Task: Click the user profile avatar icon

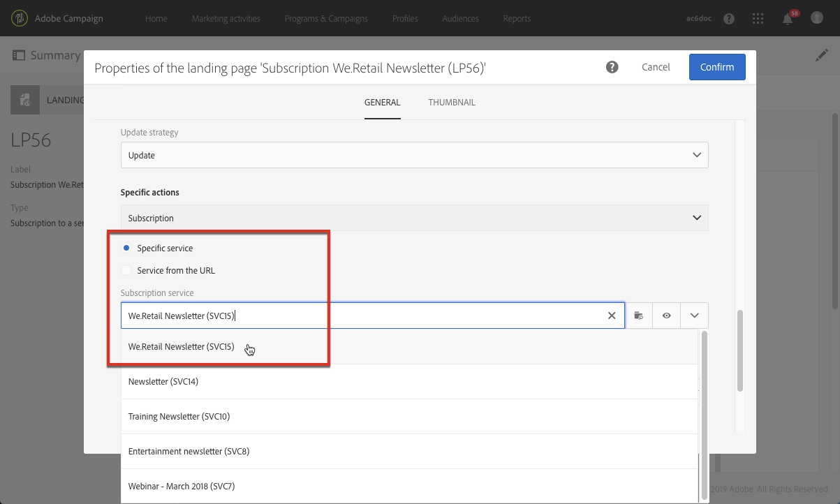Action: tap(817, 18)
